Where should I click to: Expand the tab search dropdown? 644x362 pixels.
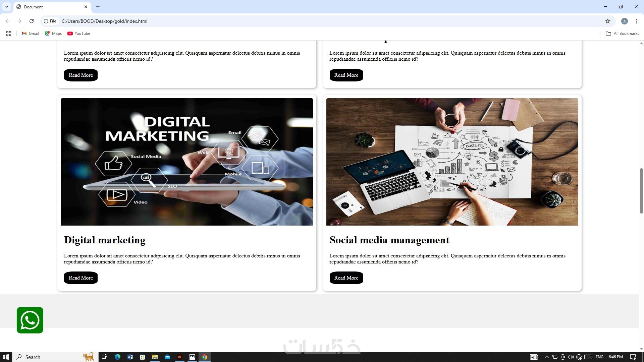[x=6, y=7]
